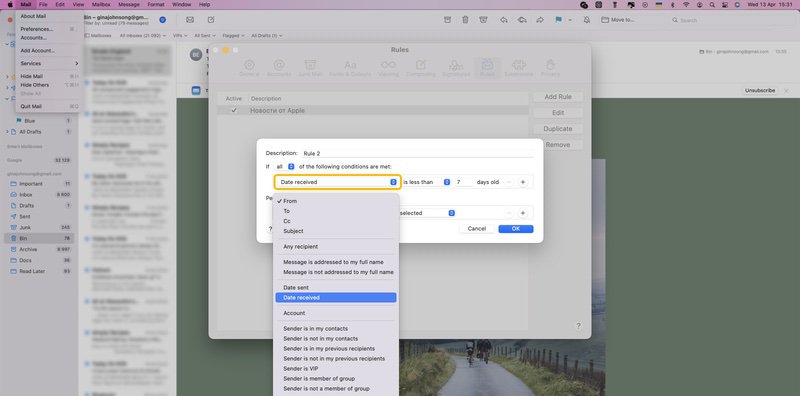Click the forward arrow toolbar icon
The image size is (800, 396).
tap(540, 20)
